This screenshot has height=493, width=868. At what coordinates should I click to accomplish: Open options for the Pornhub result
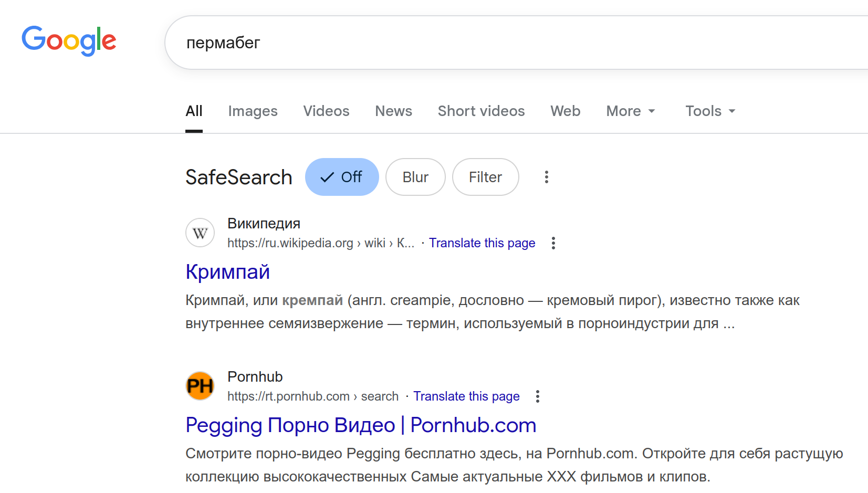(x=538, y=396)
